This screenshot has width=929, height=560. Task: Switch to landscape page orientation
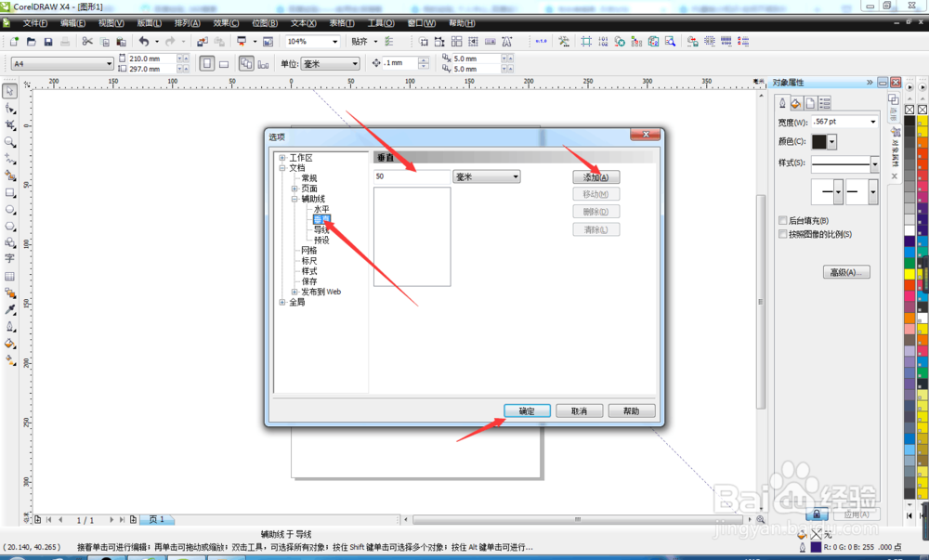pyautogui.click(x=224, y=64)
